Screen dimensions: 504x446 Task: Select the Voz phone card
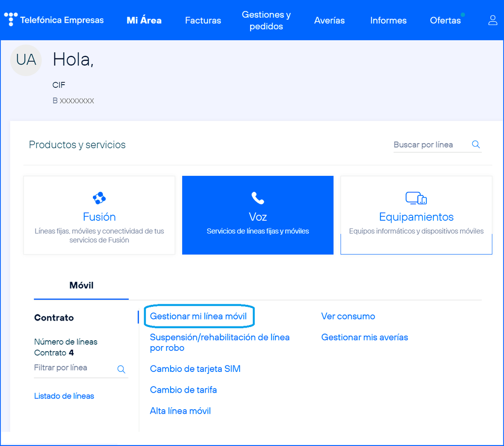point(258,215)
